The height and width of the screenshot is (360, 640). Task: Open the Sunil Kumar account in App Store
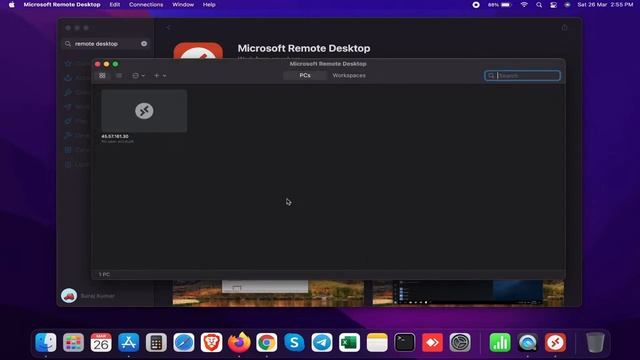pos(88,296)
